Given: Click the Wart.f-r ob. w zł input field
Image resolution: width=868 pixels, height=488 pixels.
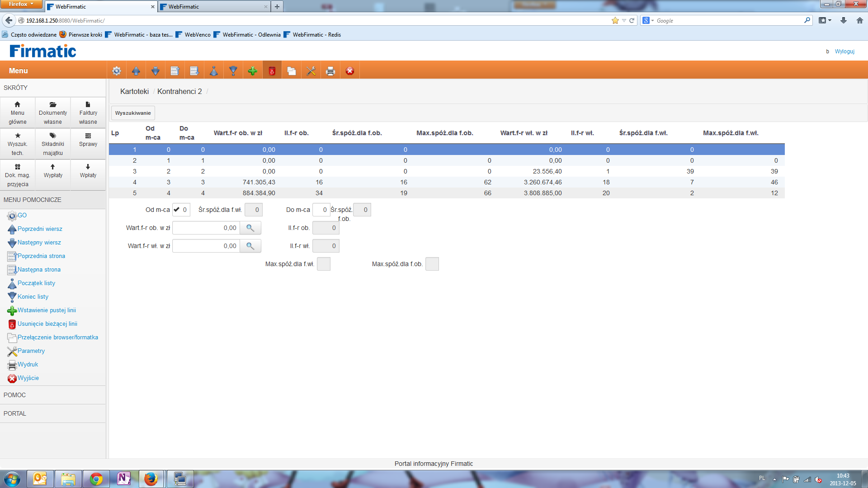Looking at the screenshot, I should tap(206, 228).
